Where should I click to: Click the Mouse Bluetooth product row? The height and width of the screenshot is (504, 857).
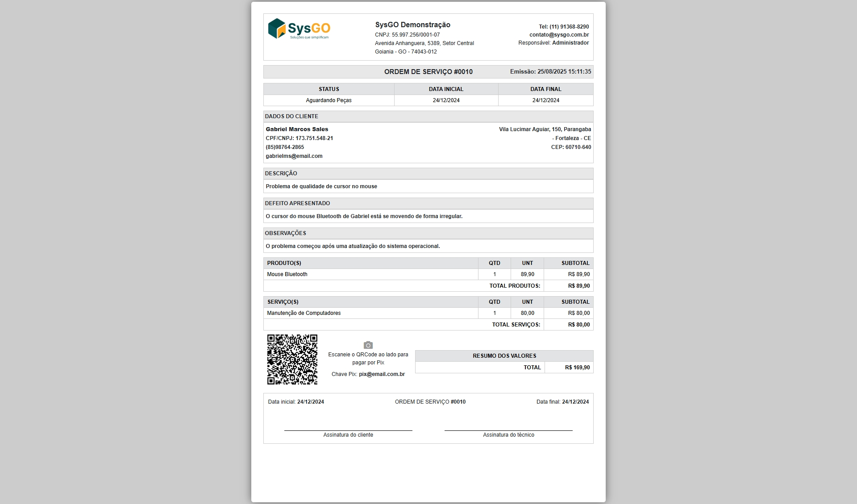point(287,274)
